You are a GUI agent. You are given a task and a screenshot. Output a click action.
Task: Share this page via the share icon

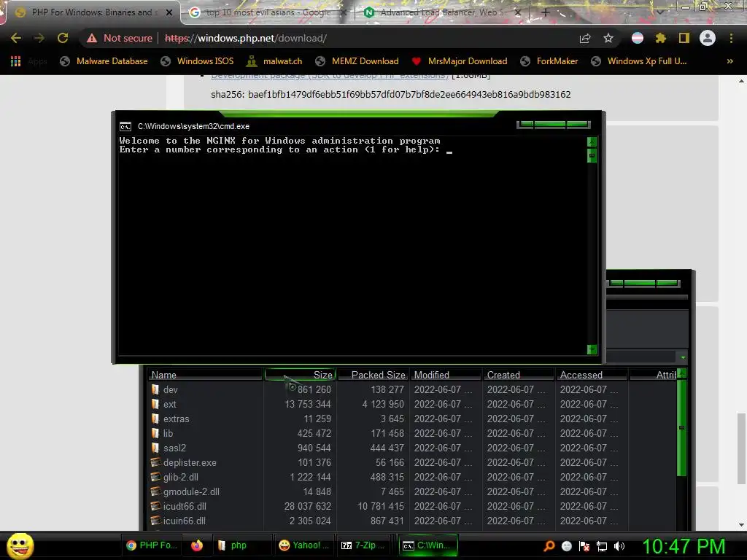584,38
